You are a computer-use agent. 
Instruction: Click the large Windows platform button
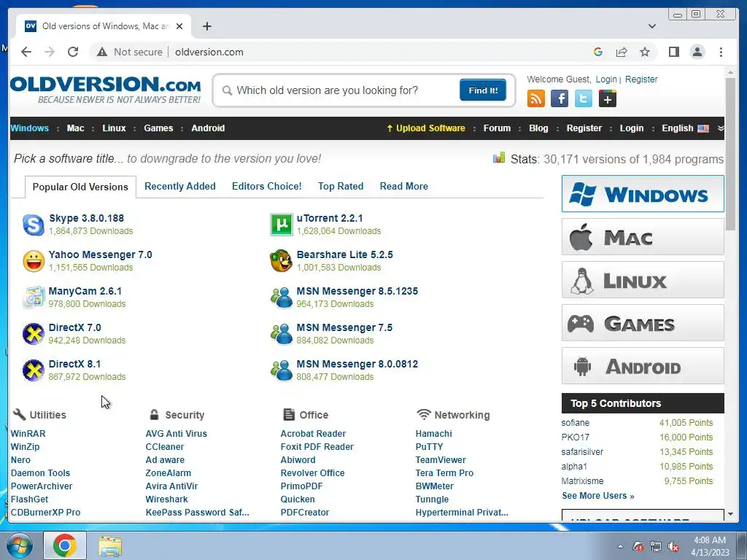click(x=643, y=194)
